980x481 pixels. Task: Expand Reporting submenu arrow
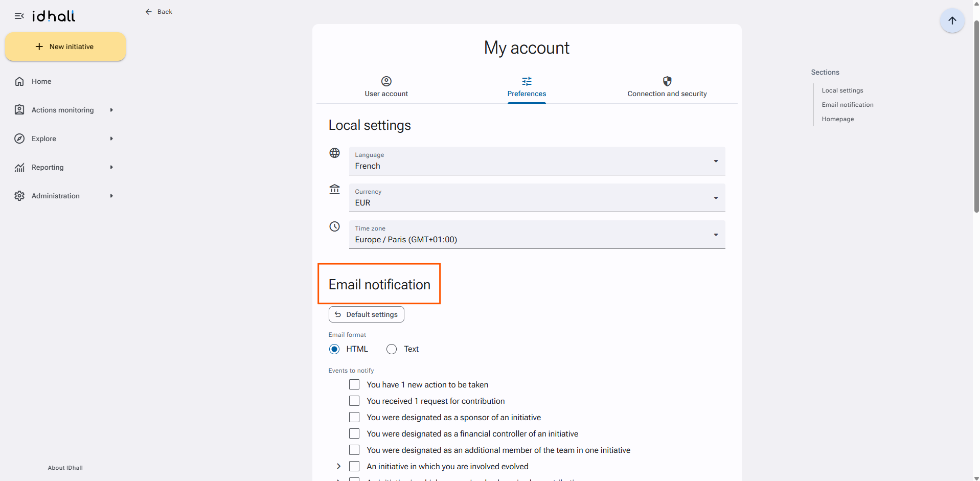click(x=111, y=167)
